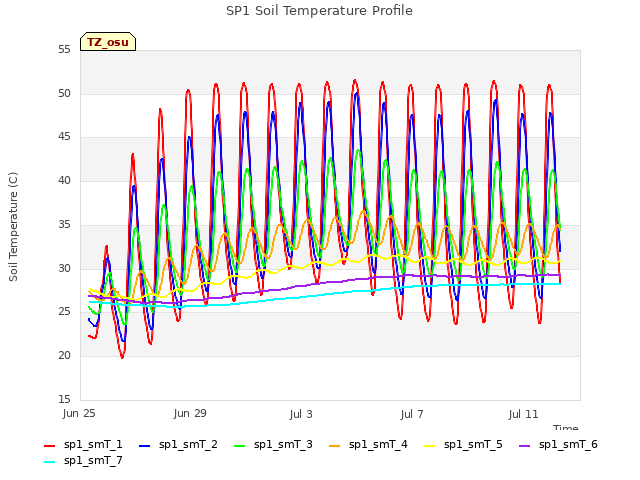Toggle the sp1_smT_2 legend entry
The image size is (640, 480).
click(x=178, y=444)
